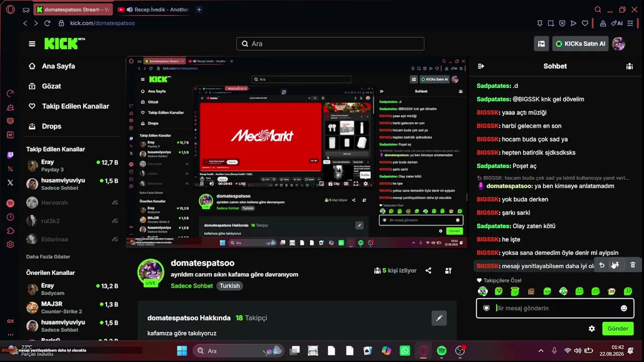Image resolution: width=644 pixels, height=362 pixels.
Task: Open the Kick hamburger menu
Action: [32, 44]
